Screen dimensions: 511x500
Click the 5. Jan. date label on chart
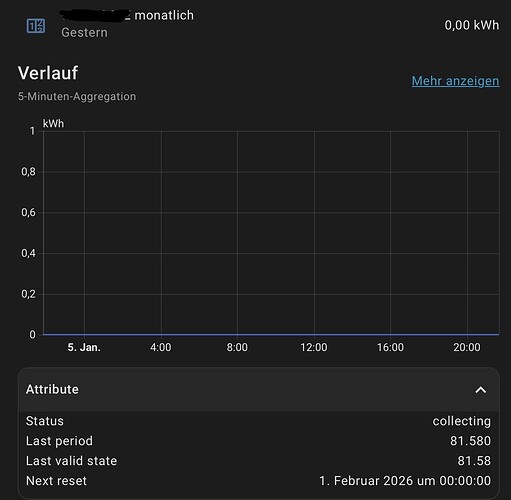[84, 347]
